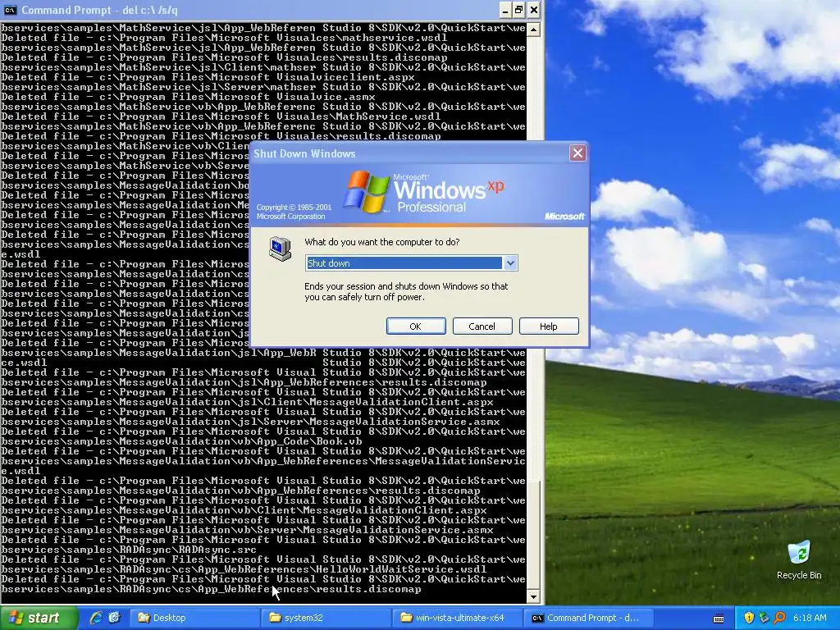Click the 'App_Code\Book.vb' console line
This screenshot has width=840, height=630.
pos(181,441)
